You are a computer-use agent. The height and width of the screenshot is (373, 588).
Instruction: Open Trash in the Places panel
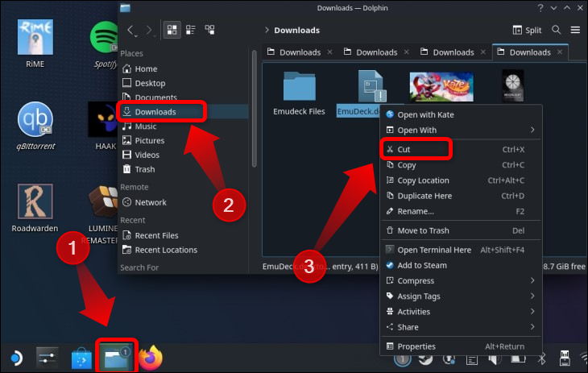tap(144, 169)
